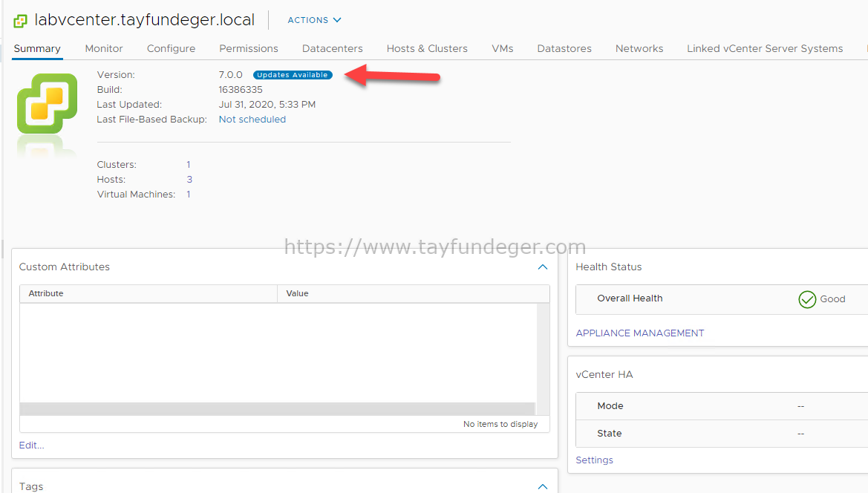Open Linked vCenter Server Systems tab
Image resolution: width=868 pixels, height=493 pixels.
(765, 49)
